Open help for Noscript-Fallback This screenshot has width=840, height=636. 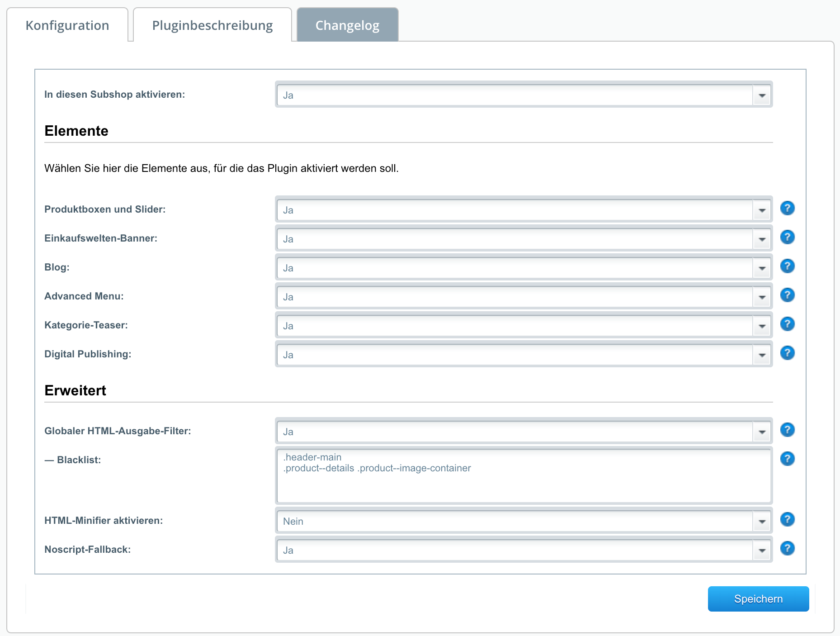[787, 548]
